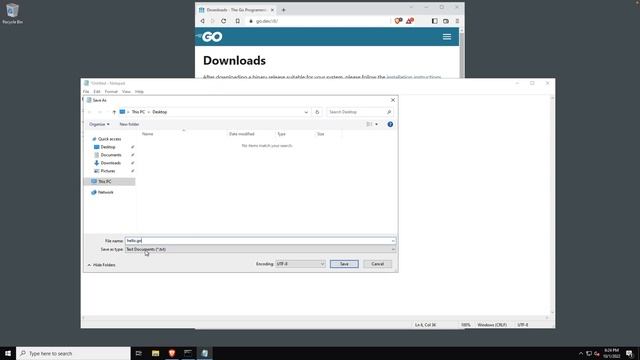Click the taskbar search box
Image resolution: width=640 pixels, height=360 pixels.
[x=73, y=353]
